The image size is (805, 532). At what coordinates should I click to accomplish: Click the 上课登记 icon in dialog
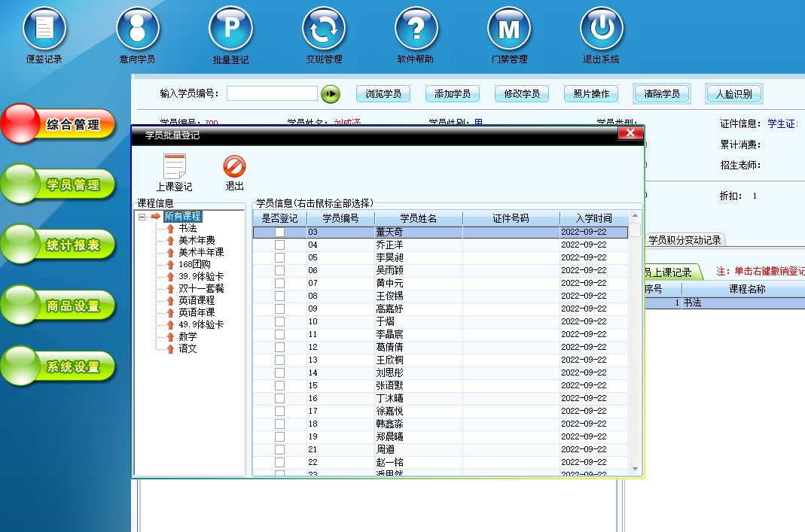pyautogui.click(x=174, y=167)
